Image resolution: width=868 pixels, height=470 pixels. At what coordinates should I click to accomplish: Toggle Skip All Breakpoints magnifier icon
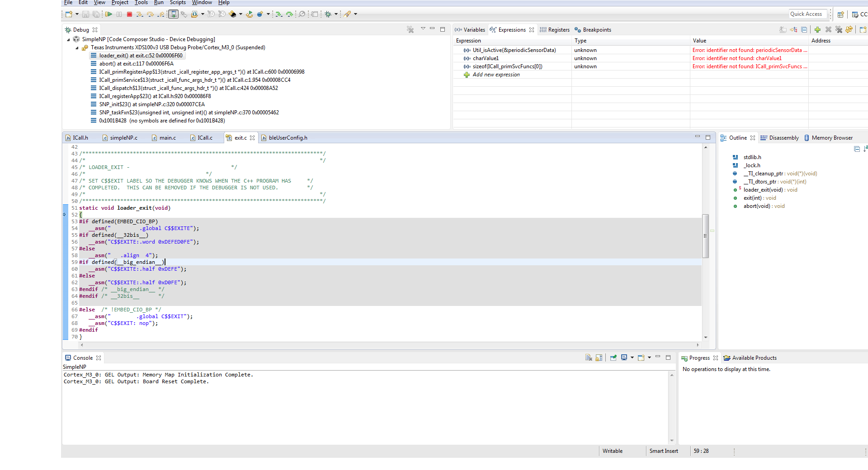[302, 14]
